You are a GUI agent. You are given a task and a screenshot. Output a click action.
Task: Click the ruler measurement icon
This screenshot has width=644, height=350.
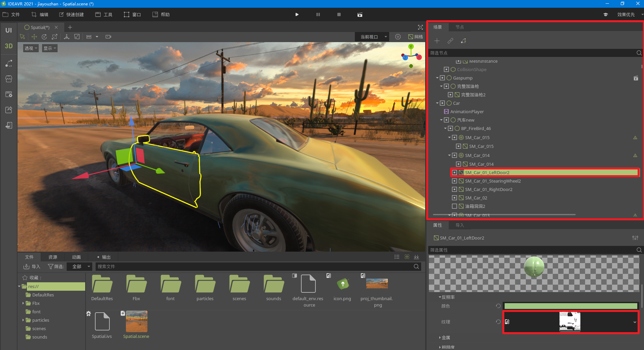(x=89, y=37)
